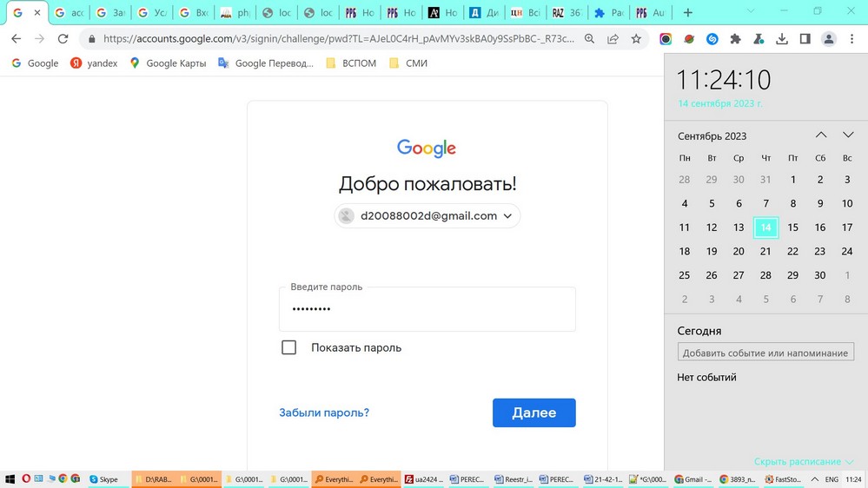
Task: Click the taskbar clock 11:24
Action: click(x=853, y=479)
